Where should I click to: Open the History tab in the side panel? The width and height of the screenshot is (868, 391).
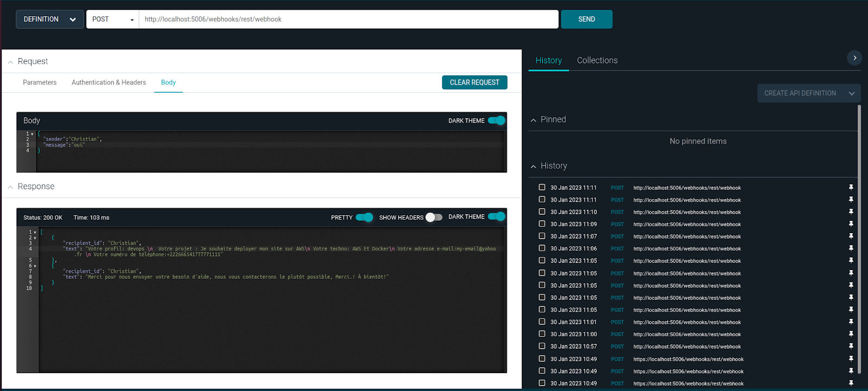click(548, 60)
